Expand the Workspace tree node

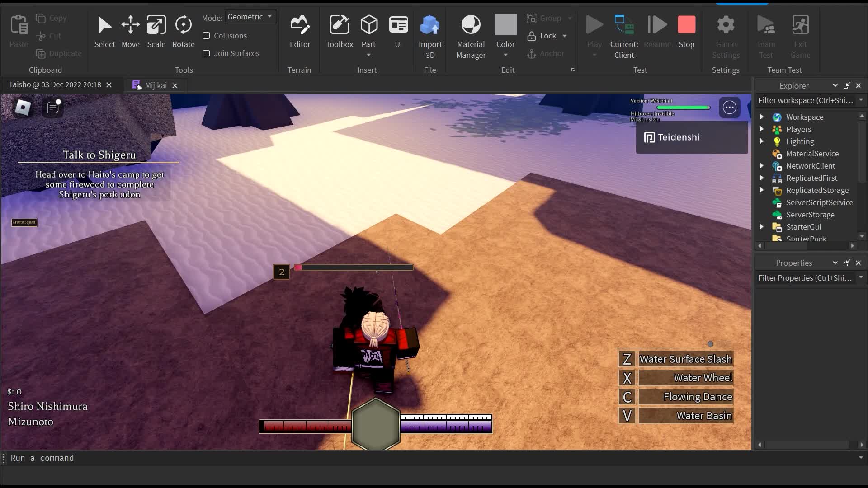[761, 117]
